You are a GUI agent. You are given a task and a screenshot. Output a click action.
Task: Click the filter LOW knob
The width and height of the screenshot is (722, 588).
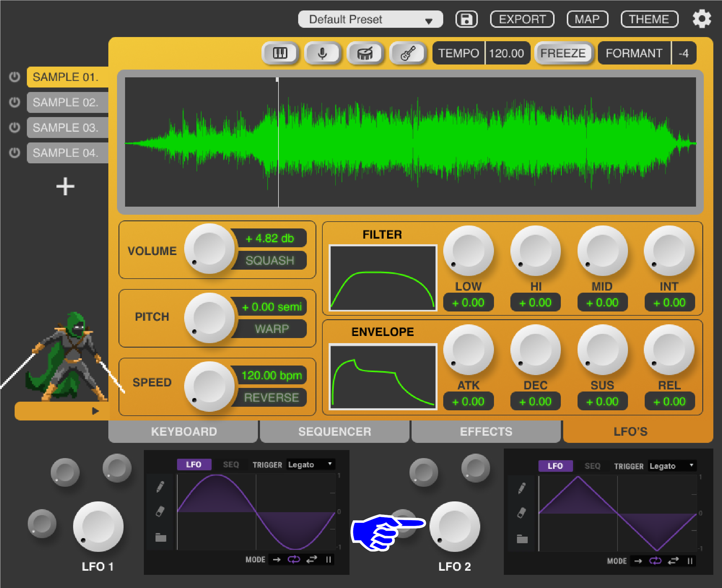[469, 251]
